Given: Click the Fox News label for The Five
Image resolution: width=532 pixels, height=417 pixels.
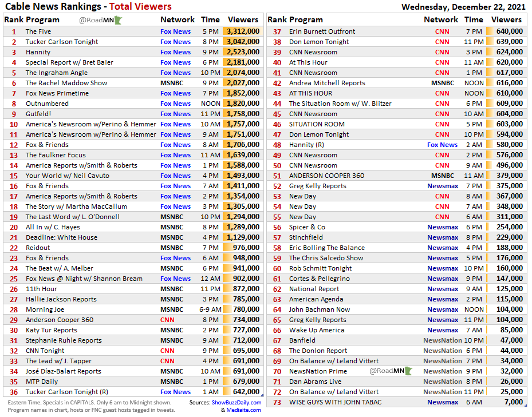Looking at the screenshot, I should [175, 31].
